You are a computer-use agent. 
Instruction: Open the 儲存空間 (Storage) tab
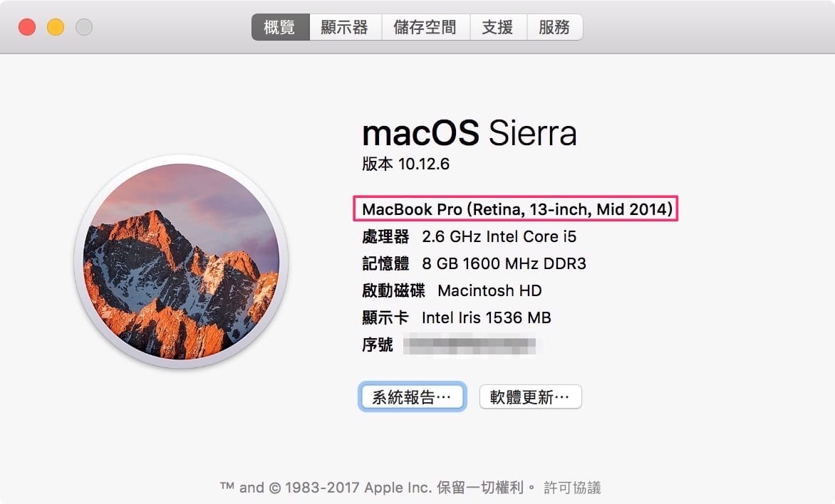tap(425, 26)
